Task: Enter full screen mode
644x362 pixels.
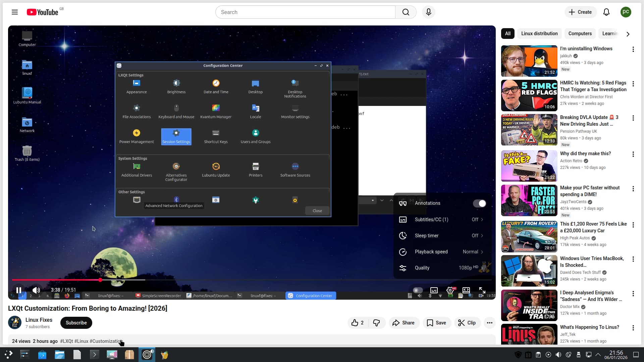Action: (x=482, y=290)
